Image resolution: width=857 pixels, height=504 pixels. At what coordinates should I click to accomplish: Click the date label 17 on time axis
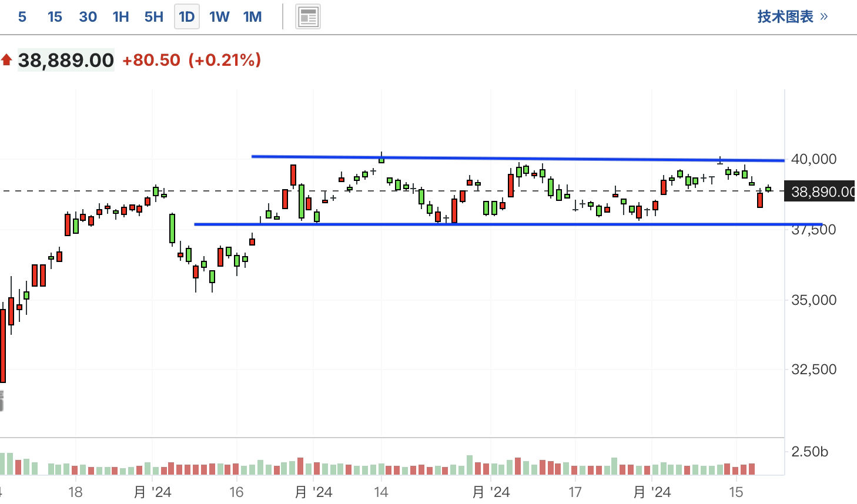coord(575,492)
